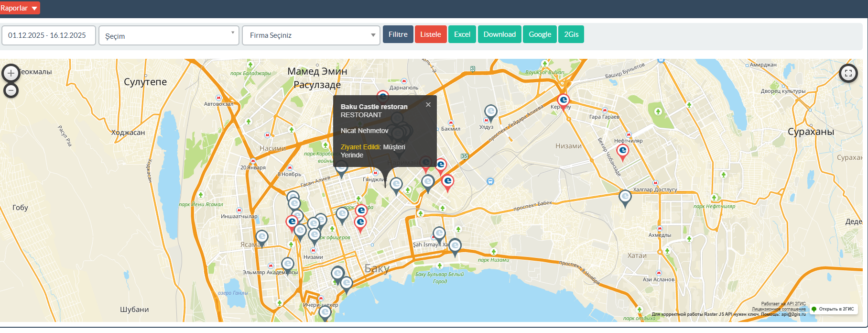868x333 pixels.
Task: Click gray marker near Şah İsmayıl Xətai
Action: coord(439,234)
